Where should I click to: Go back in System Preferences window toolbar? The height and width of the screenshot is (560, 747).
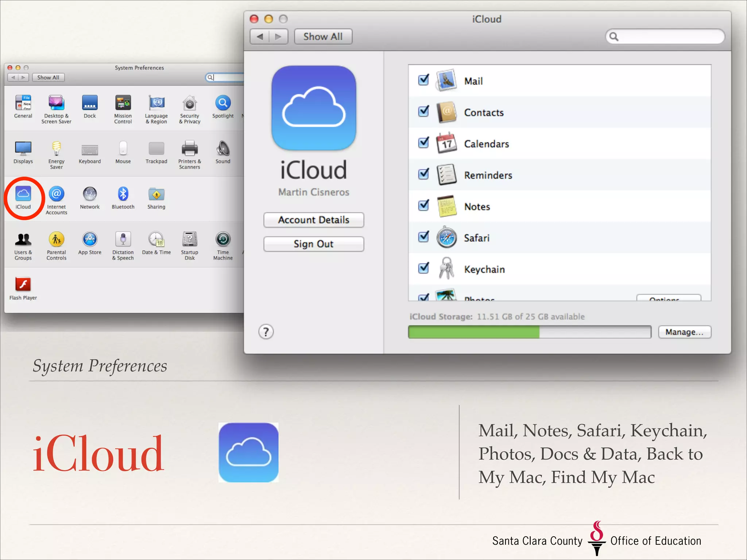[13, 78]
